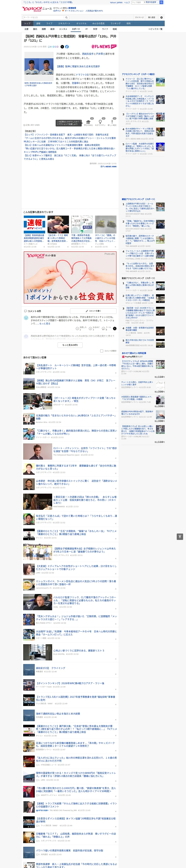Open the IT category

(x=86, y=29)
